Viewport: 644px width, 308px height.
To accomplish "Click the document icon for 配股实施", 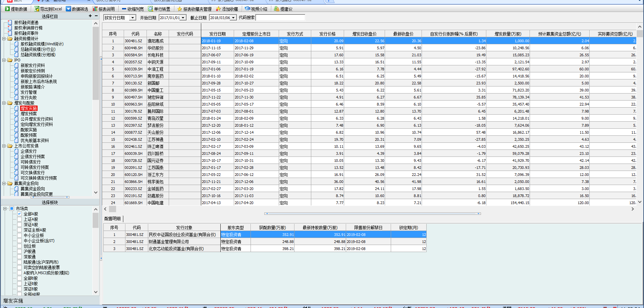I will [16, 130].
